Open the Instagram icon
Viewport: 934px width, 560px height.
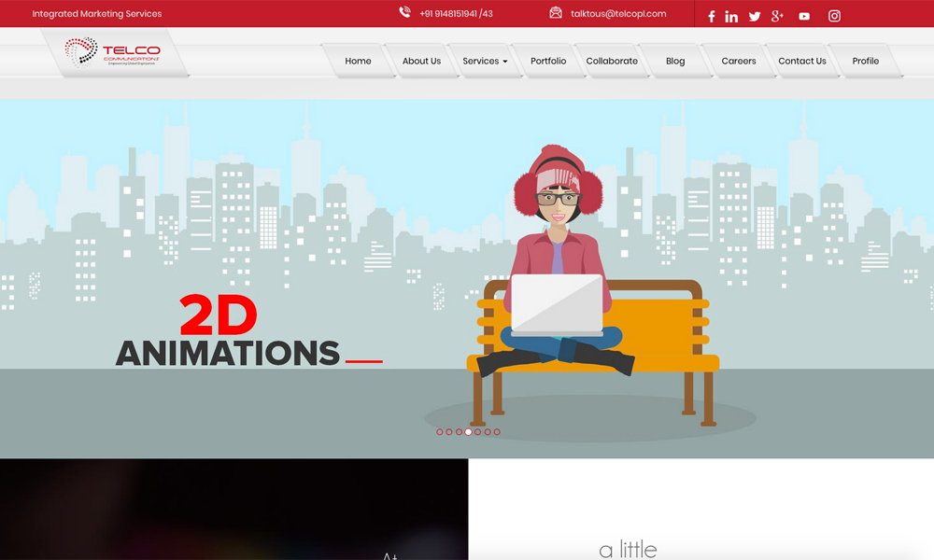pyautogui.click(x=834, y=16)
